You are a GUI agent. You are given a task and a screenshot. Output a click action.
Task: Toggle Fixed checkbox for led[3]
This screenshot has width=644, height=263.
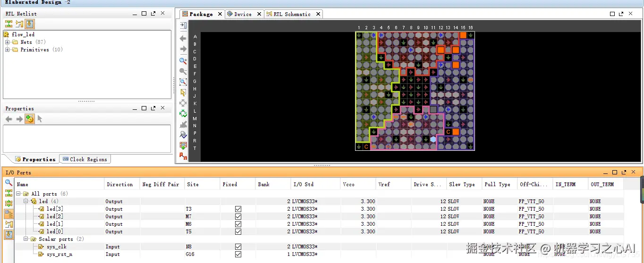238,209
